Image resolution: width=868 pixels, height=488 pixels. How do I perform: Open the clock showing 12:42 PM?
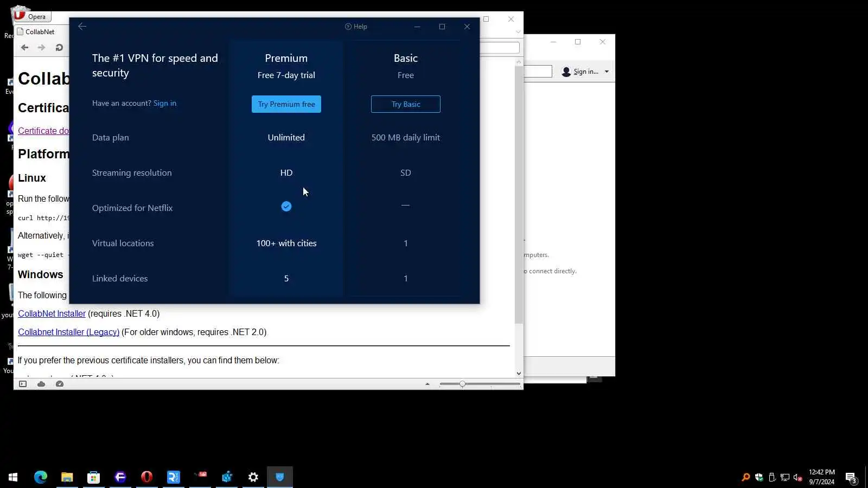coord(822,477)
